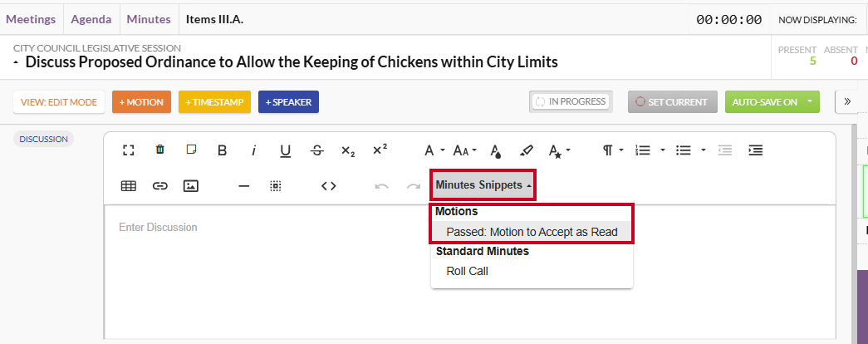Collapse the Minutes Snippets dropdown
The height and width of the screenshot is (344, 868).
coord(483,185)
